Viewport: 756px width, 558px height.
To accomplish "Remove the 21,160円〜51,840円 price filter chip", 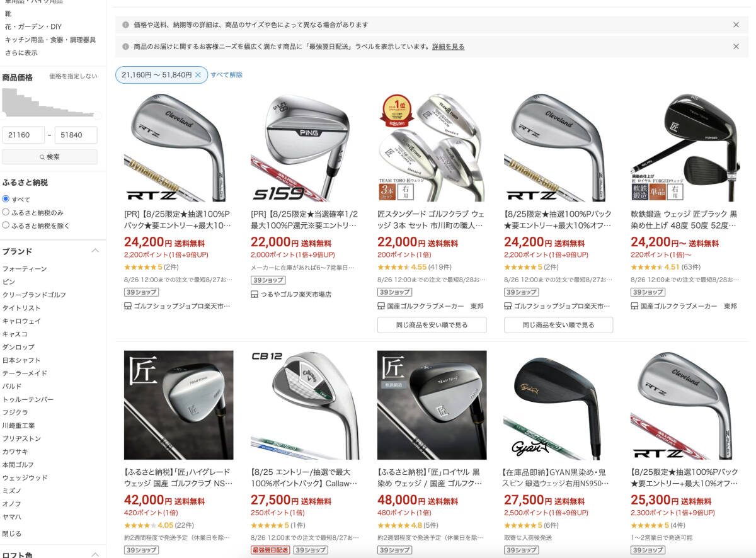I will pyautogui.click(x=197, y=75).
